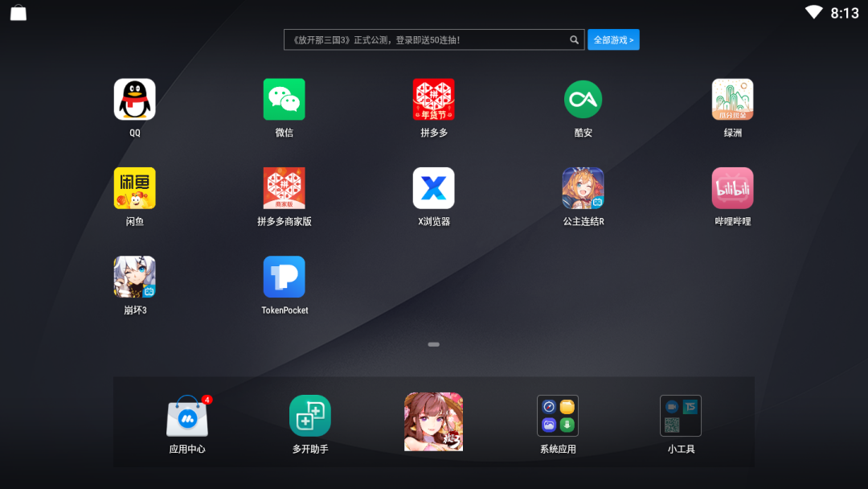Open the featured game artwork in dock

coord(433,421)
